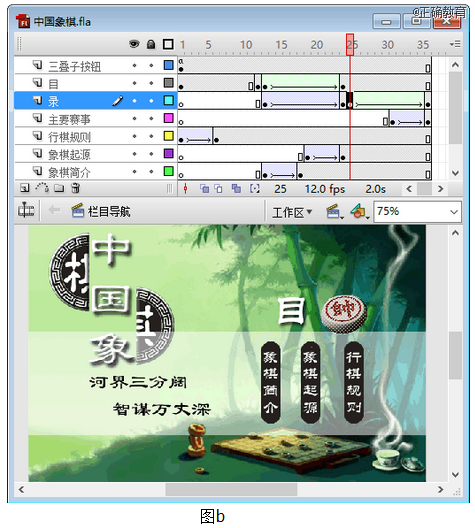475x528 pixels.
Task: Enable Onion Skin button
Action: (x=204, y=189)
